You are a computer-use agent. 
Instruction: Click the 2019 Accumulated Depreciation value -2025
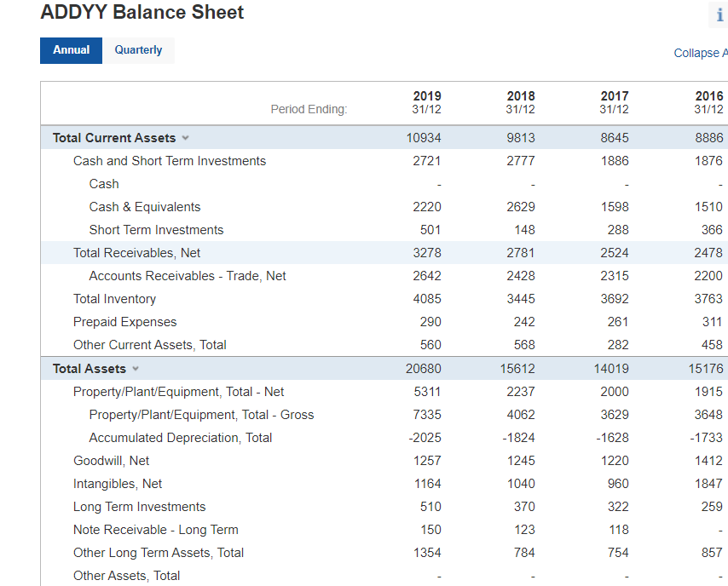[425, 438]
